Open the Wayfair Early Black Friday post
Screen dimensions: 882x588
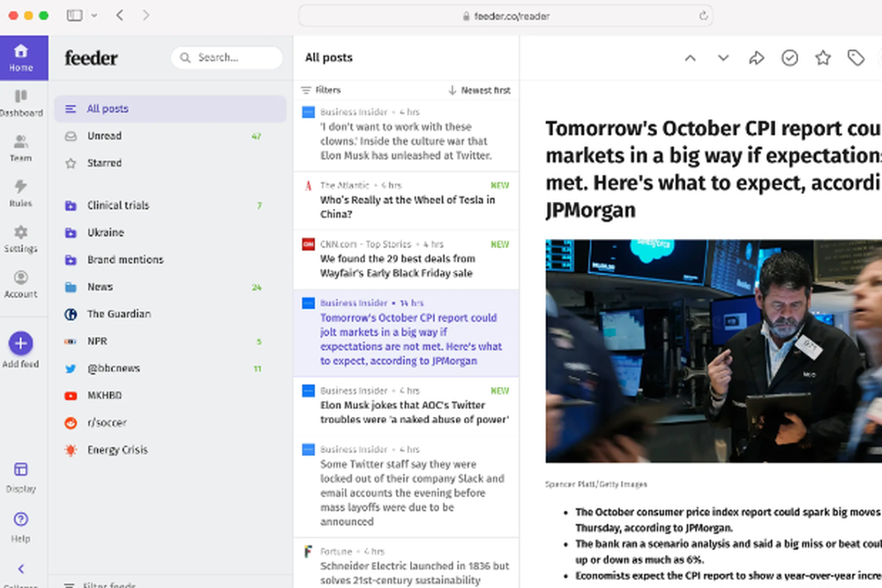(406, 259)
